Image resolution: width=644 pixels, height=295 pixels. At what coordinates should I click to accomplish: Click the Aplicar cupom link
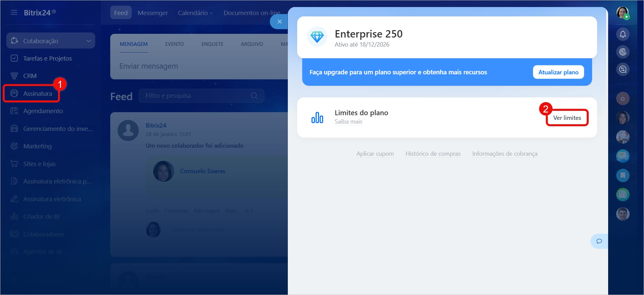375,154
